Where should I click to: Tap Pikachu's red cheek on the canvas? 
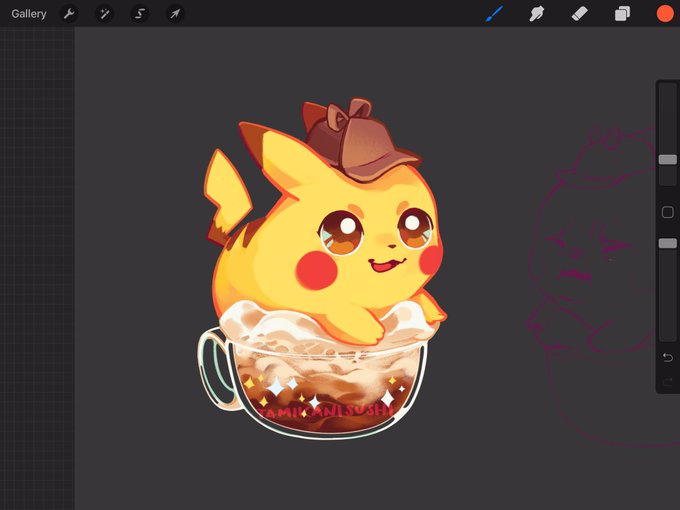pyautogui.click(x=317, y=270)
